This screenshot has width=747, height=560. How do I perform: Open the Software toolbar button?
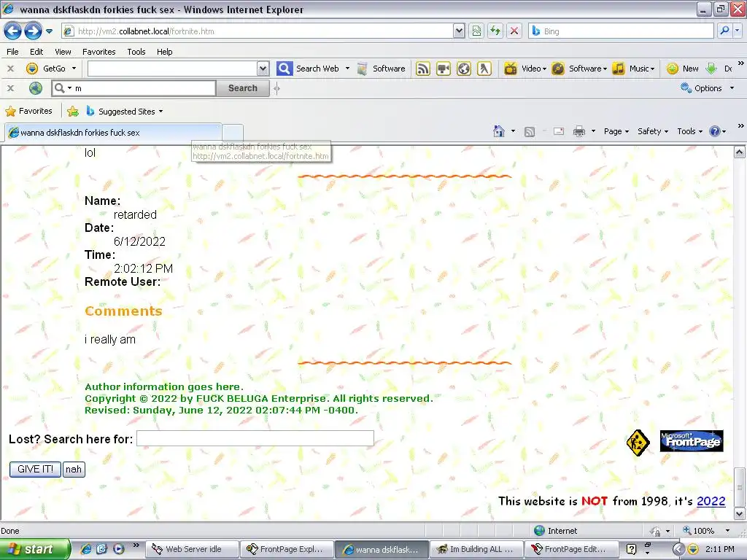(x=381, y=69)
